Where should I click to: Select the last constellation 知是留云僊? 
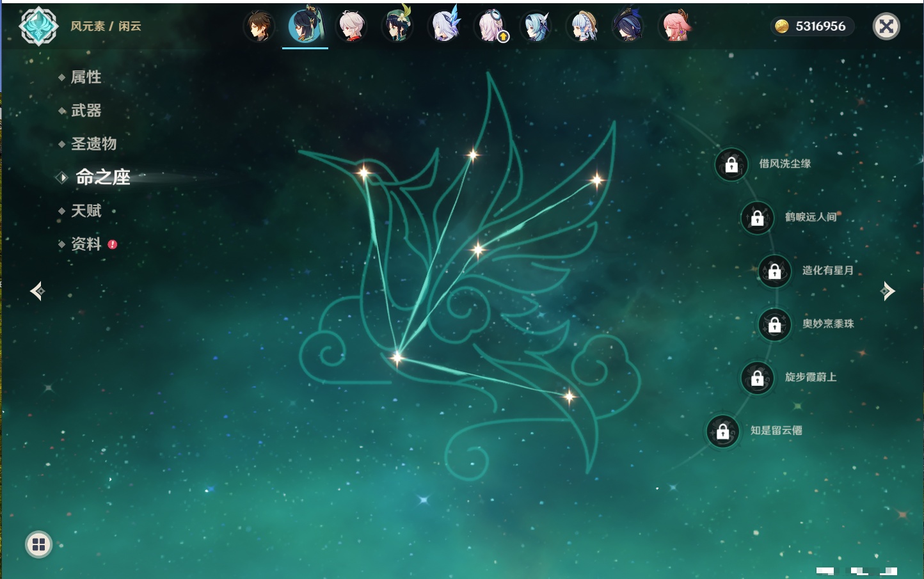[x=723, y=431]
